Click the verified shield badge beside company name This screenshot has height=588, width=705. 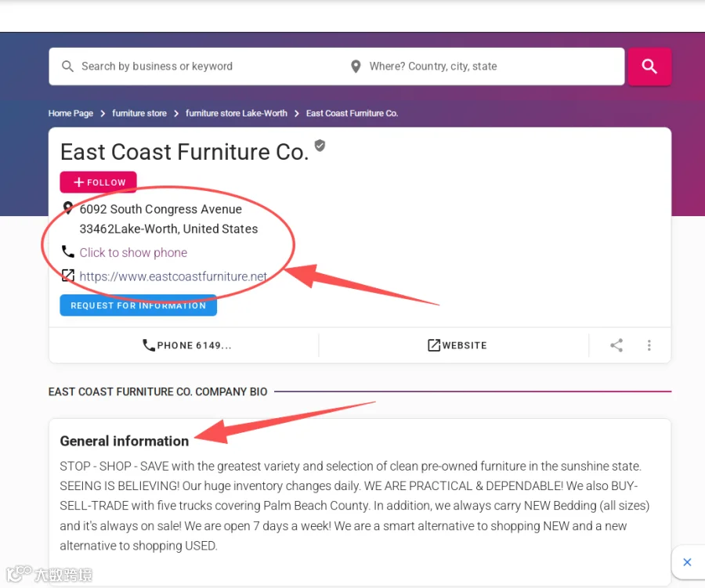[320, 146]
